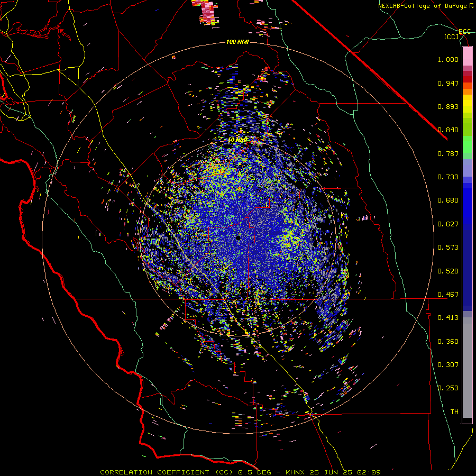Click the TH threshold label
The image size is (476, 476).
(454, 412)
